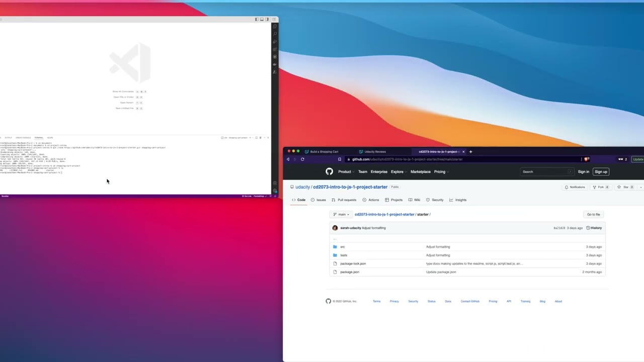Click Sign in on GitHub
Image resolution: width=644 pixels, height=362 pixels.
pos(583,171)
